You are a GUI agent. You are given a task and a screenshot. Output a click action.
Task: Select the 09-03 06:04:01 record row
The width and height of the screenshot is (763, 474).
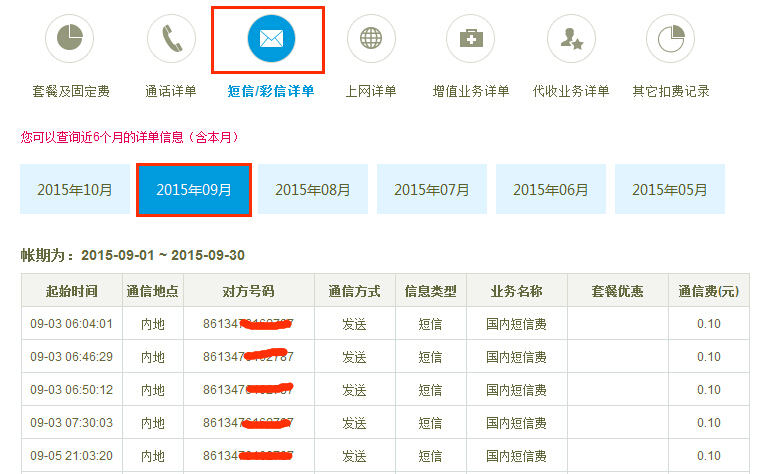(x=71, y=324)
